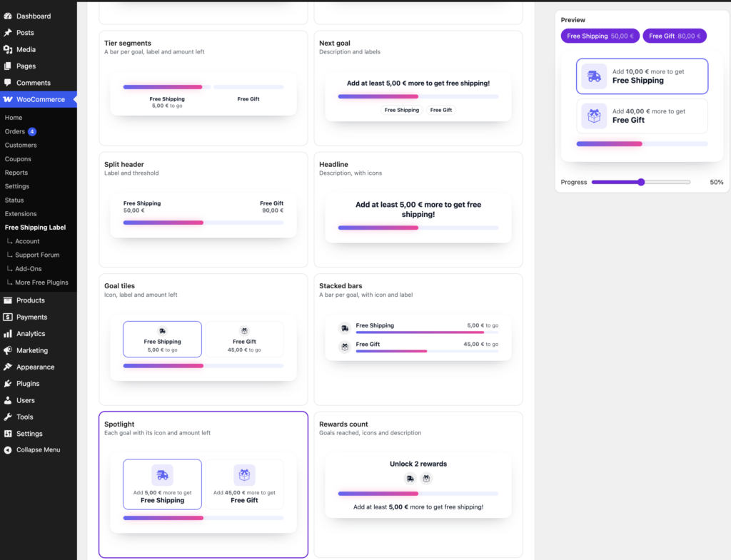Click the Progress slider handle

641,182
